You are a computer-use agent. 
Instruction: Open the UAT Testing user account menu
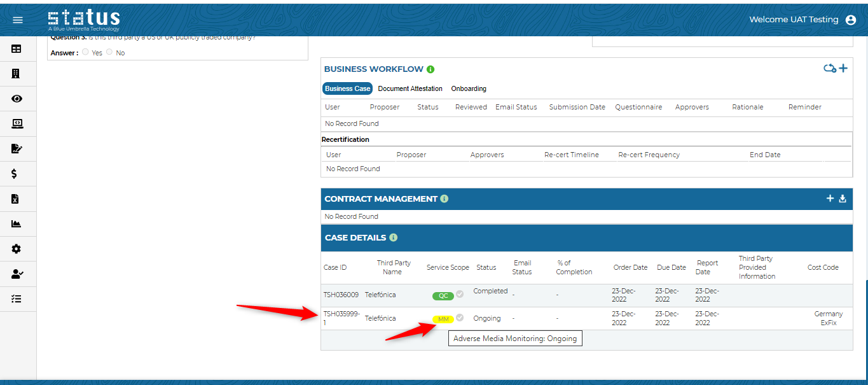(851, 20)
